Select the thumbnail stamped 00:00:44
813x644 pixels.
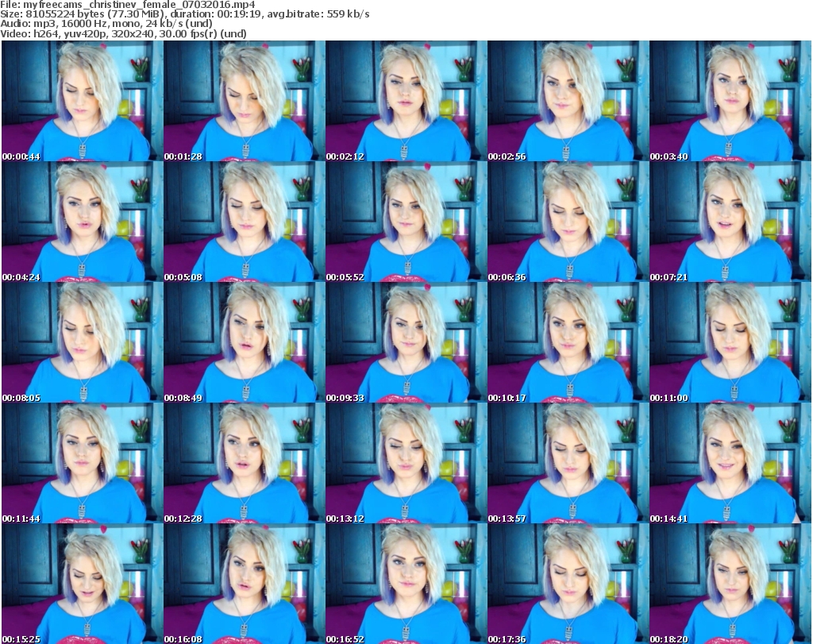coord(82,101)
